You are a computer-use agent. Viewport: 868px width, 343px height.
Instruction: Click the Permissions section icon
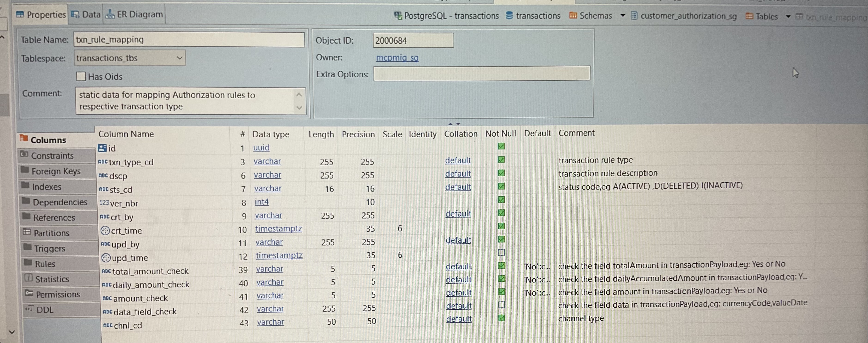[x=29, y=293]
